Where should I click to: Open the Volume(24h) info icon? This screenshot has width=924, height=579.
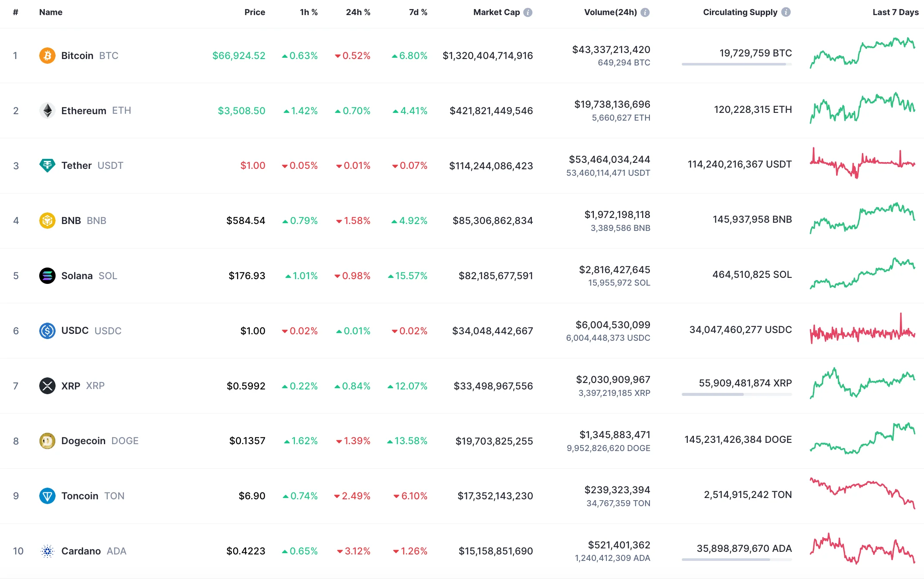pos(645,12)
